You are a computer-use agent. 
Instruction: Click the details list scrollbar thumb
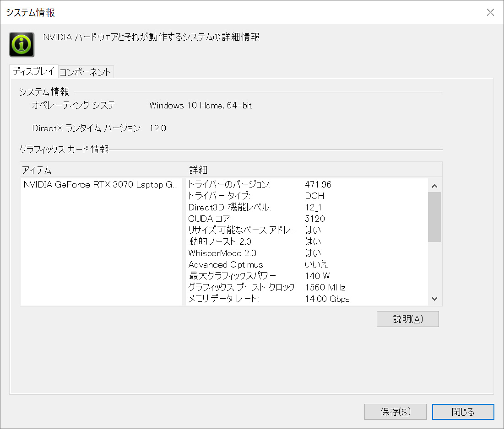pyautogui.click(x=434, y=217)
